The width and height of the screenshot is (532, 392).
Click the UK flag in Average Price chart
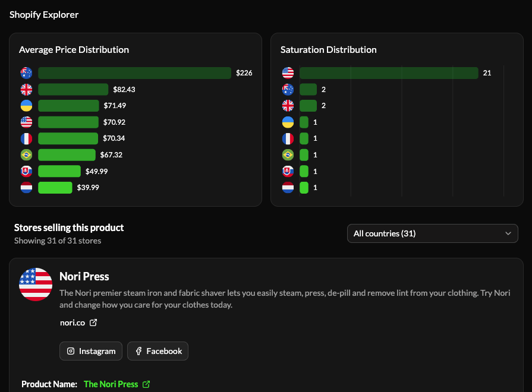(x=26, y=90)
